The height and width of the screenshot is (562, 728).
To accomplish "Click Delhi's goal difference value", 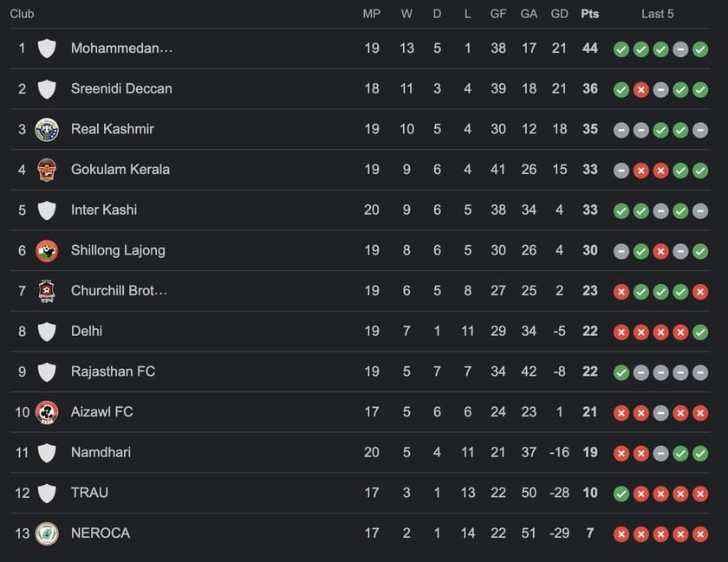I will (560, 331).
